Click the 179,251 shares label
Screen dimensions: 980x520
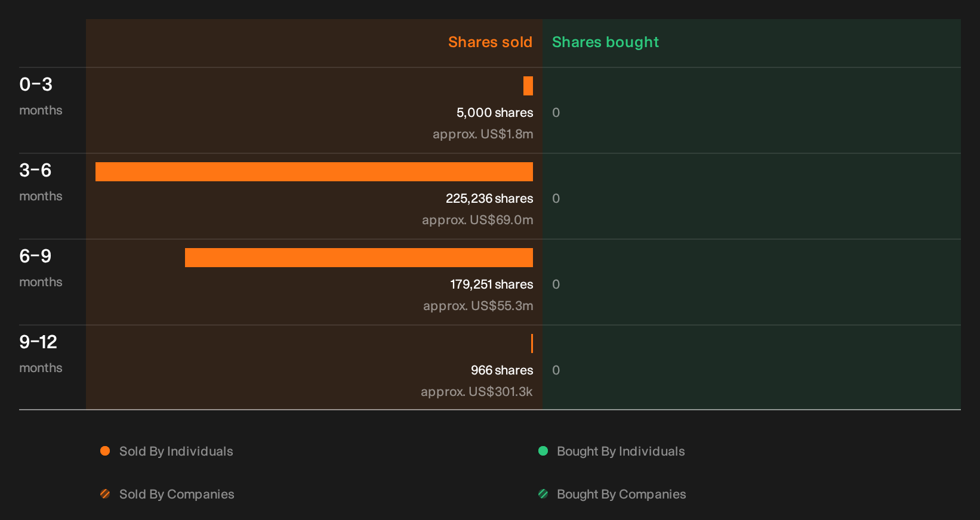point(492,284)
